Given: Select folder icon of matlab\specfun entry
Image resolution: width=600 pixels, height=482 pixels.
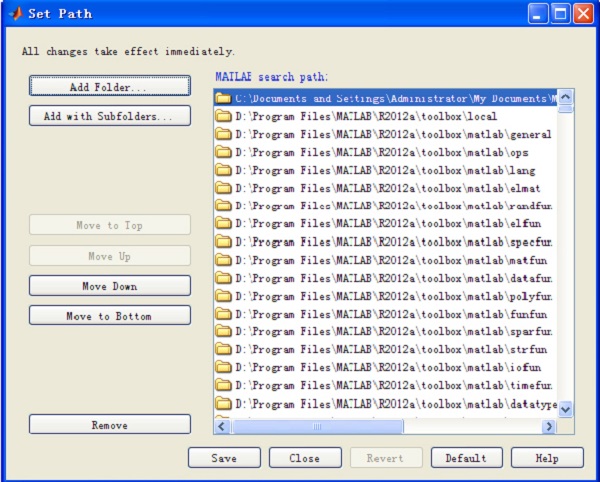Looking at the screenshot, I should 223,241.
